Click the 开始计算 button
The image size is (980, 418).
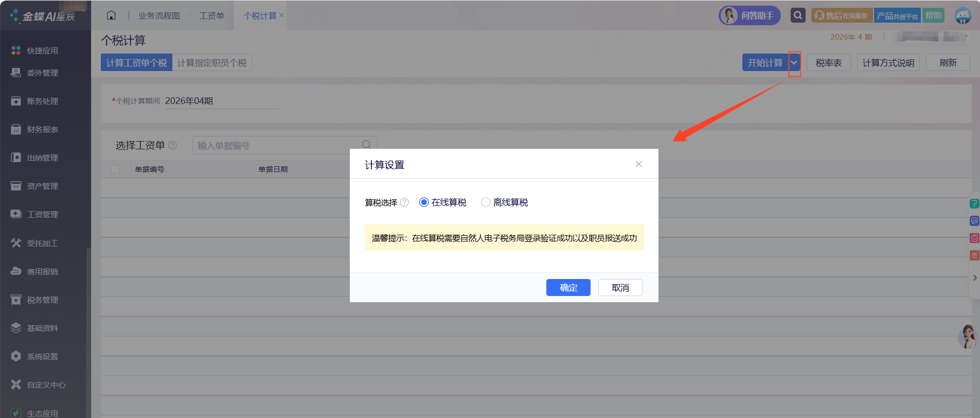(x=765, y=63)
